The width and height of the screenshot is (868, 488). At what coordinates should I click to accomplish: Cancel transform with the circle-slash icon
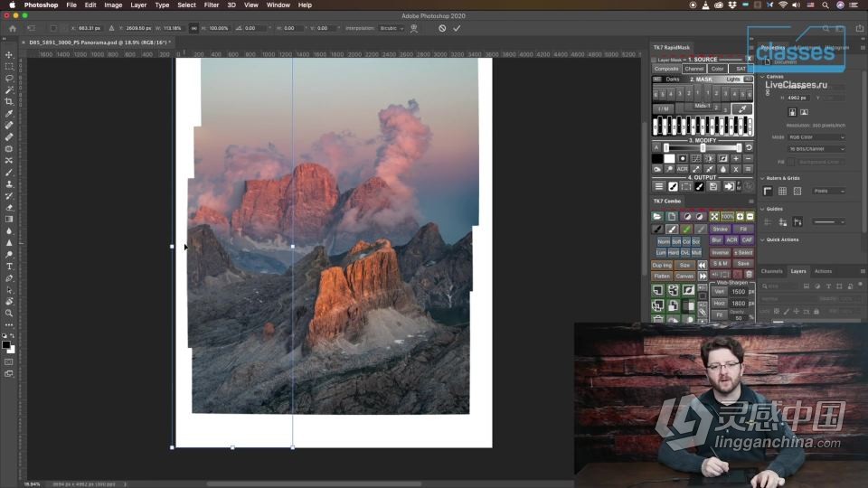click(442, 28)
